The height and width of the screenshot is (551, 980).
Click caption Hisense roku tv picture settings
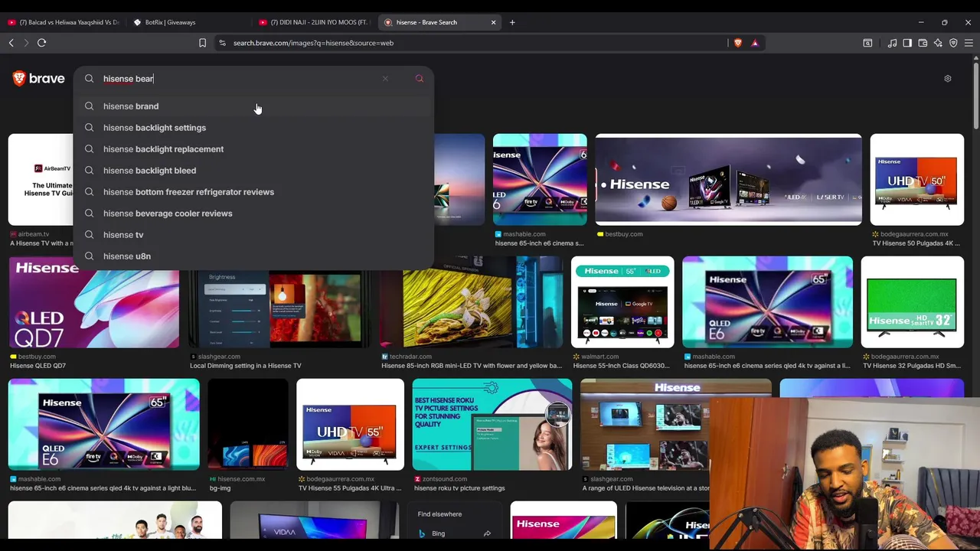coord(459,488)
